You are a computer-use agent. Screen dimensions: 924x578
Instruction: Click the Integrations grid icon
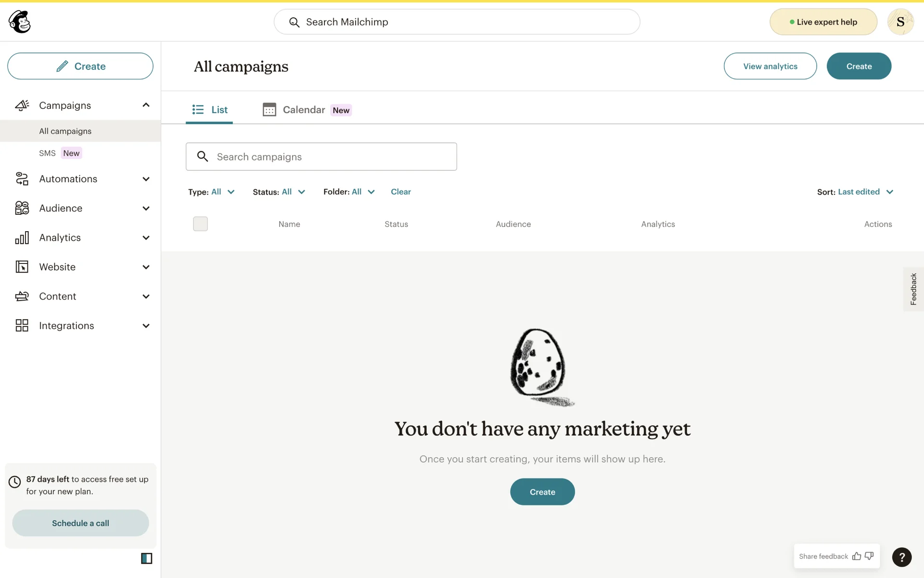tap(22, 326)
